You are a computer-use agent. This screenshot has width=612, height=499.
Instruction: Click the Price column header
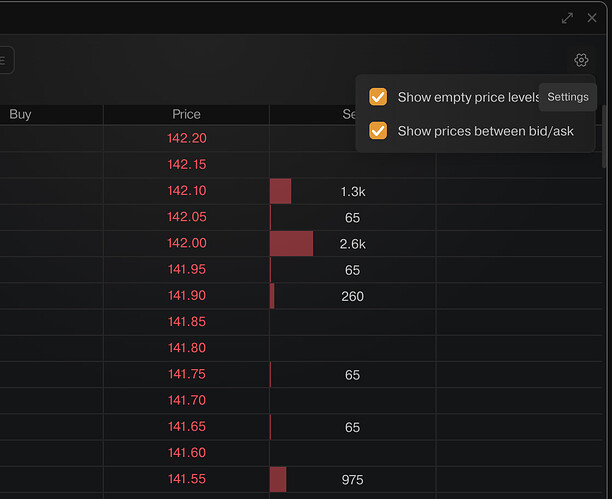point(186,114)
